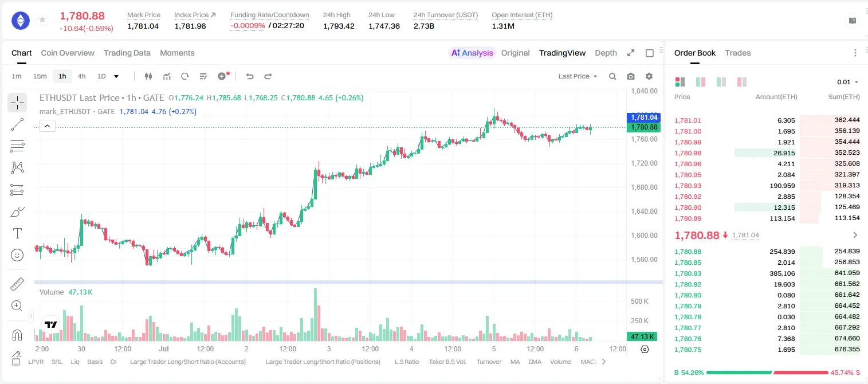This screenshot has width=868, height=384.
Task: Expand the more timeframes dropdown arrow
Action: (116, 76)
